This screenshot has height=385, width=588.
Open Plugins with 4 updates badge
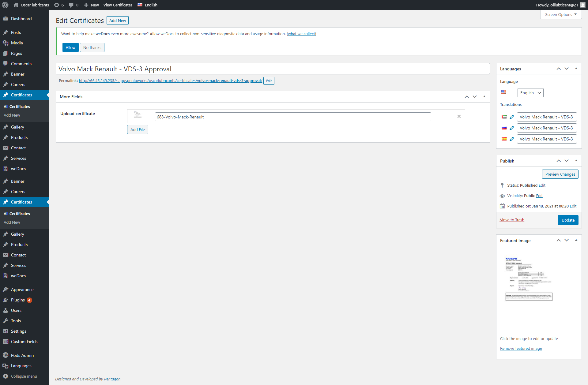click(x=24, y=300)
